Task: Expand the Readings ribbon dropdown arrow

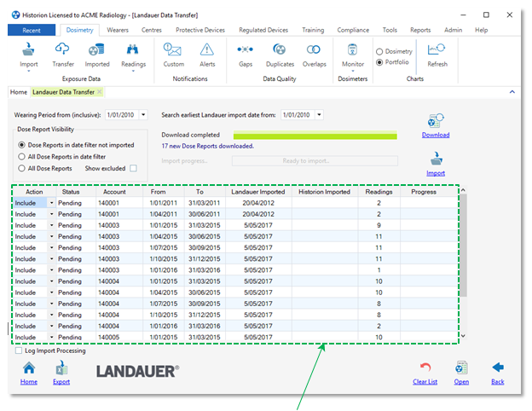Action: click(x=133, y=71)
